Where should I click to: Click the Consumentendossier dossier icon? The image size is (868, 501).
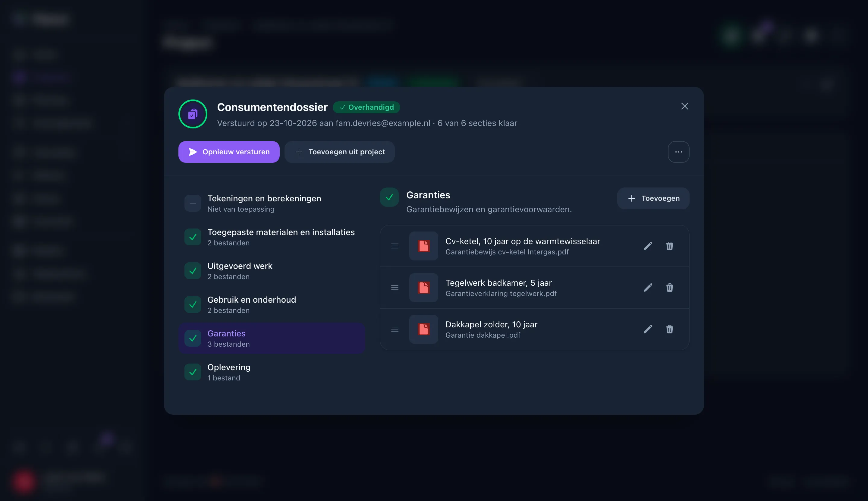point(193,114)
